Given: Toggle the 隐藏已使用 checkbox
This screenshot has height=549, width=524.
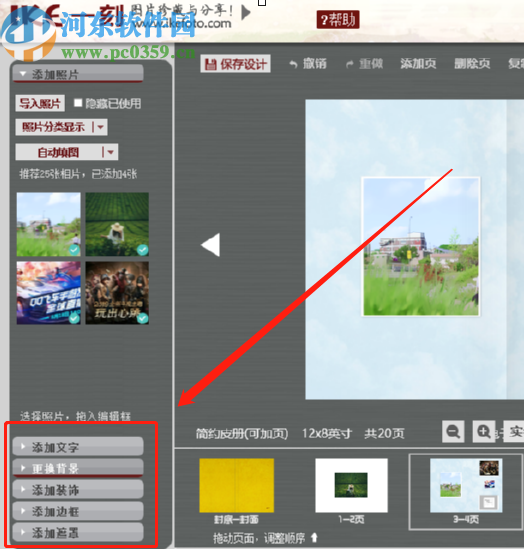Looking at the screenshot, I should (78, 103).
